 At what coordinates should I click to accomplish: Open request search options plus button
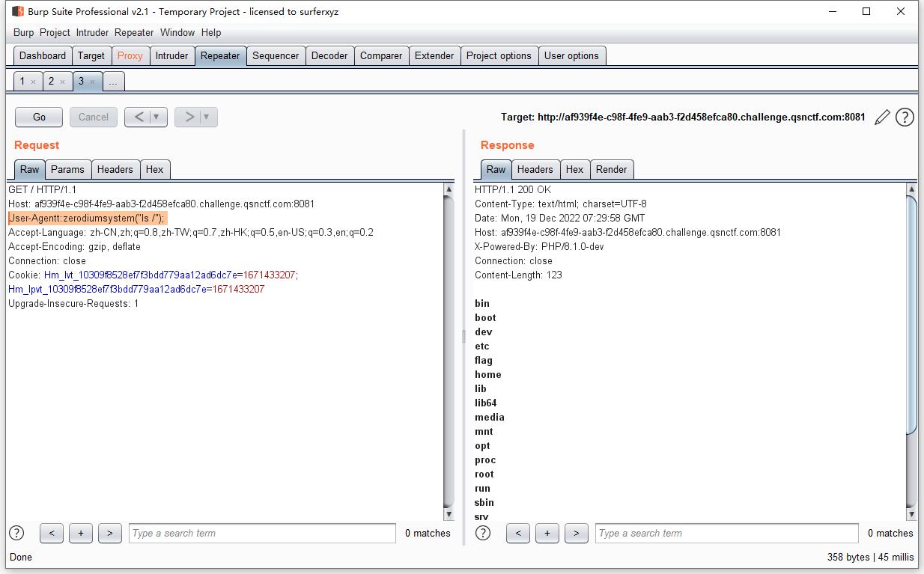[x=81, y=533]
